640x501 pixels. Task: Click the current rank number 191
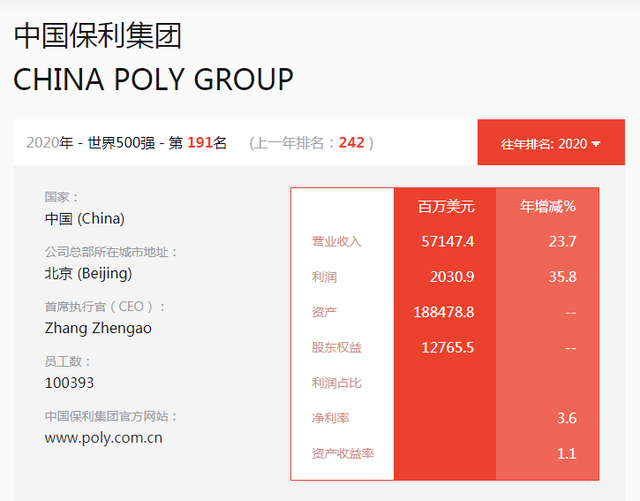pos(200,143)
